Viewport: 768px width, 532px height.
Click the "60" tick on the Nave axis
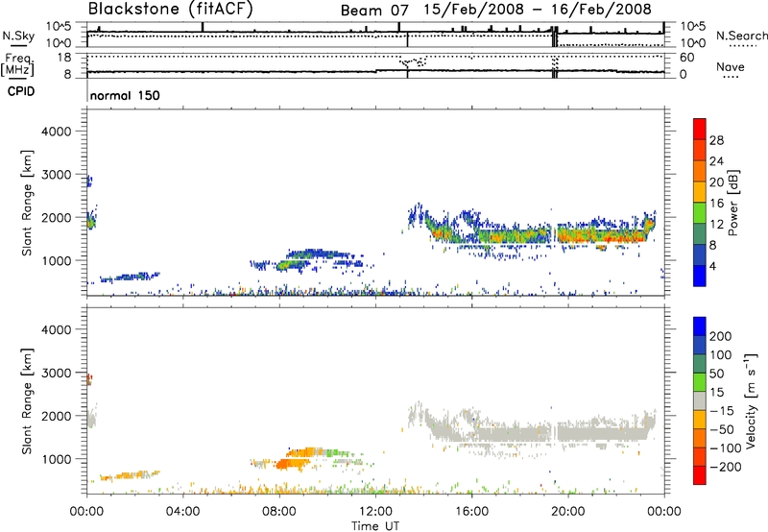(686, 58)
